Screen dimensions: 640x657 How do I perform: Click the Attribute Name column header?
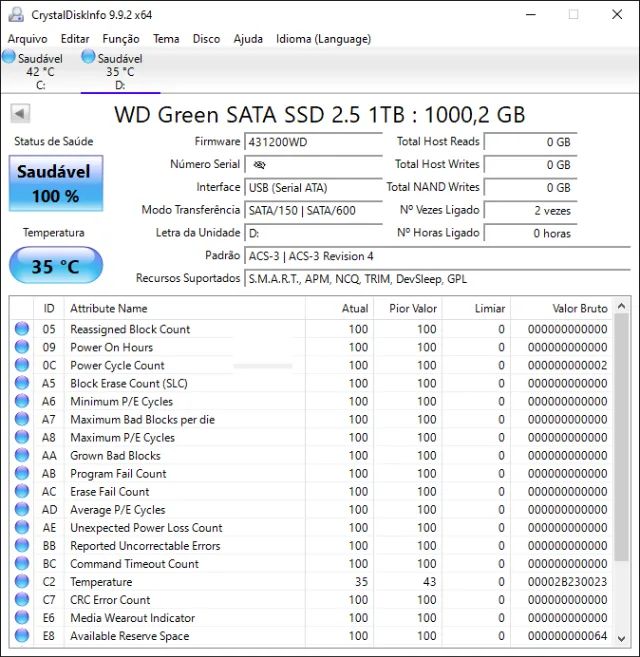[x=185, y=308]
